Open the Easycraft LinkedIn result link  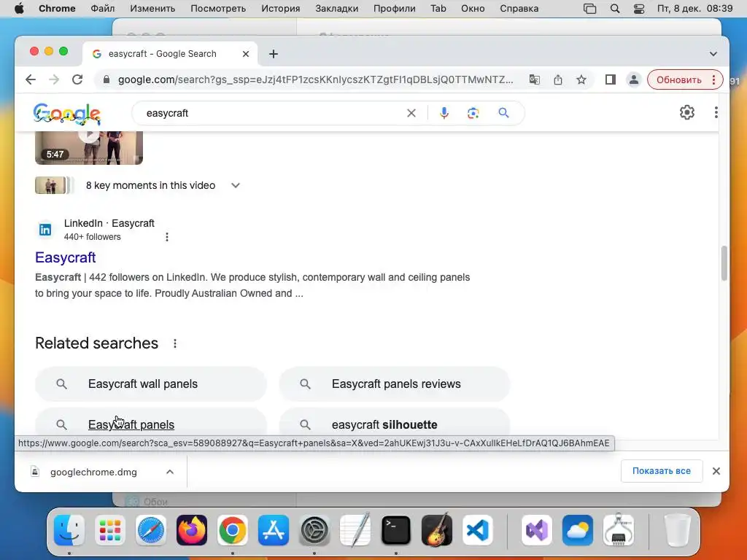[x=65, y=257]
